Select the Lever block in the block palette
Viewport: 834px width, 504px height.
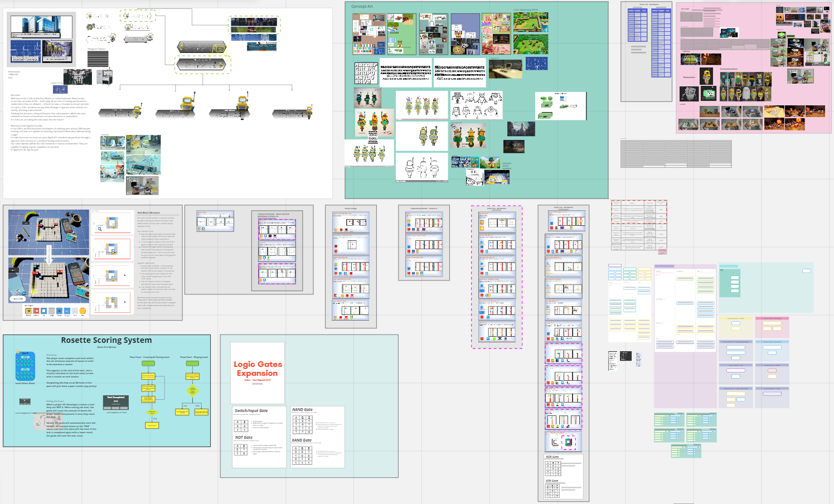pyautogui.click(x=36, y=311)
